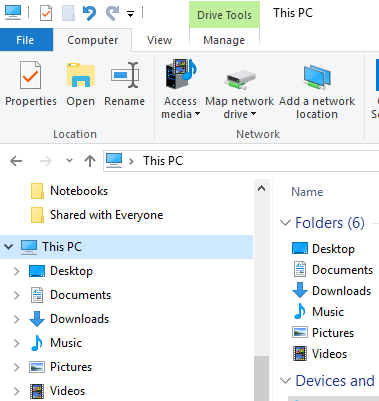Open the Customize Quick Access Toolbar dropdown
Screen dimensions: 379x401
[x=130, y=14]
